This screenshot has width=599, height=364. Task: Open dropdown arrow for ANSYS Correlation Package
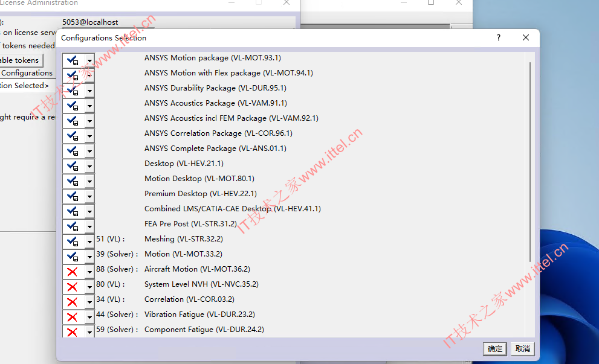pyautogui.click(x=89, y=136)
